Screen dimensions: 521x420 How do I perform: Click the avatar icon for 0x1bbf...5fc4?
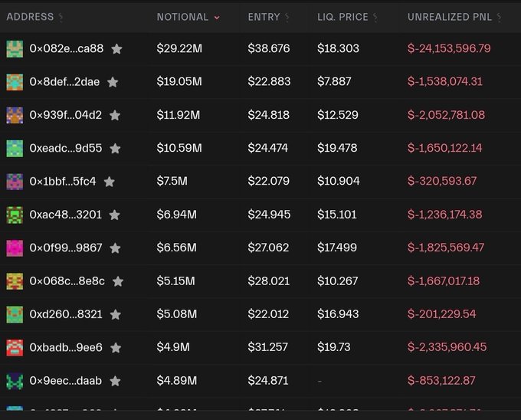[15, 182]
